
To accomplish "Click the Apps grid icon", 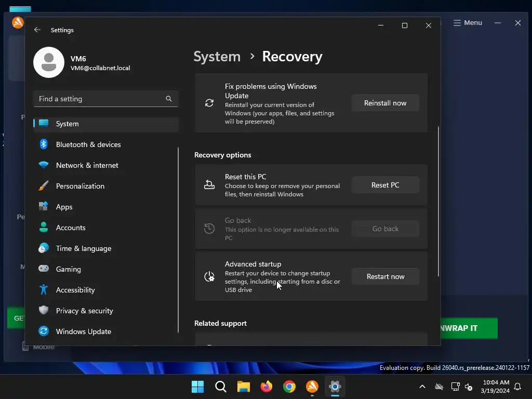I will [44, 206].
